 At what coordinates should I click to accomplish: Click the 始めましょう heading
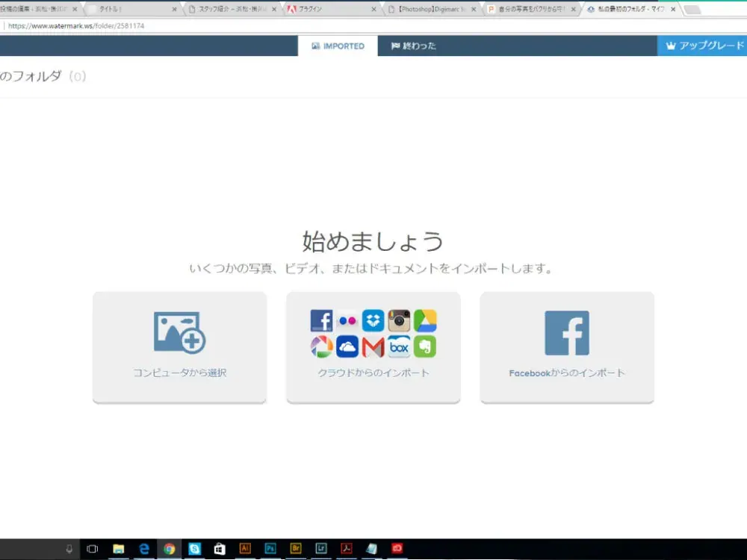pyautogui.click(x=373, y=241)
